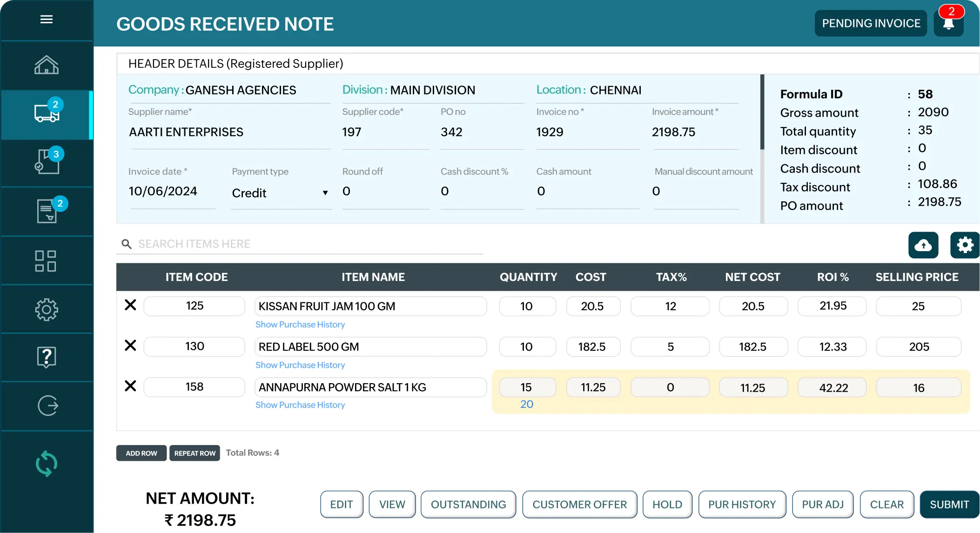This screenshot has height=533, width=980.
Task: Remove the ANNAPURNA POWDER SALT row with X
Action: [x=130, y=386]
